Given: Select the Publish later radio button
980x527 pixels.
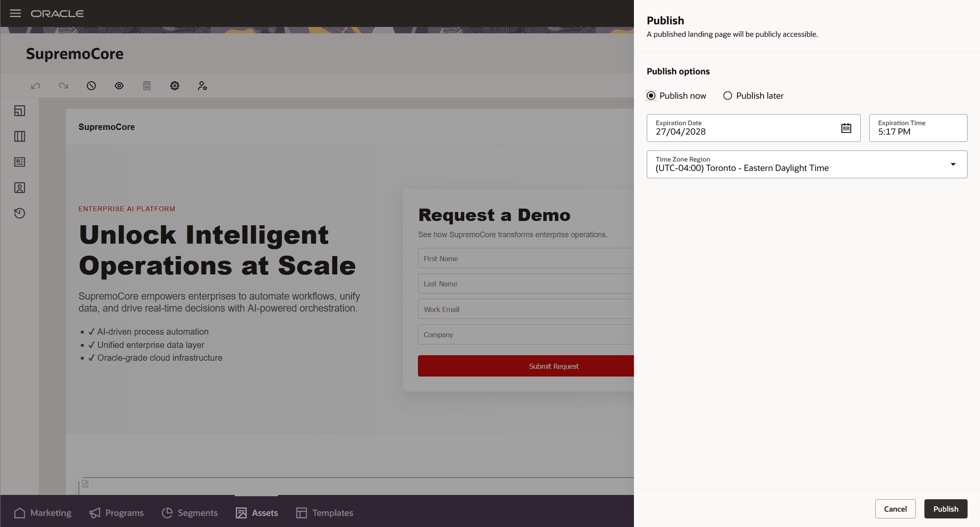Looking at the screenshot, I should pos(728,96).
